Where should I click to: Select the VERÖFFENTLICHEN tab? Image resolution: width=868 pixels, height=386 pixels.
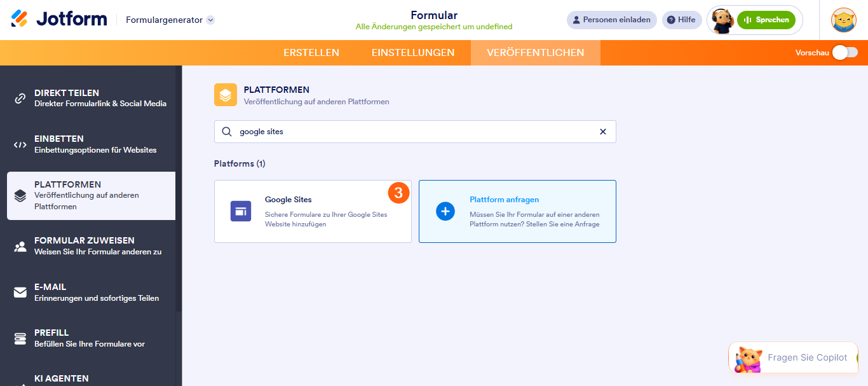[x=536, y=53]
